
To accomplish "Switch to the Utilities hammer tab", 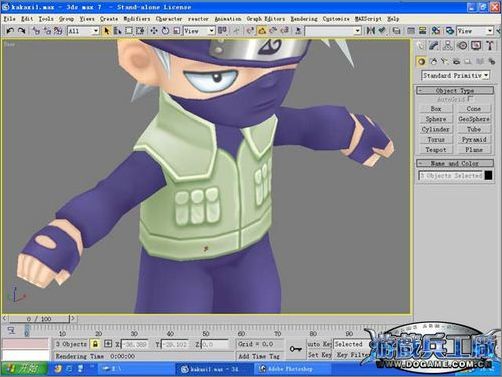I will pos(490,45).
